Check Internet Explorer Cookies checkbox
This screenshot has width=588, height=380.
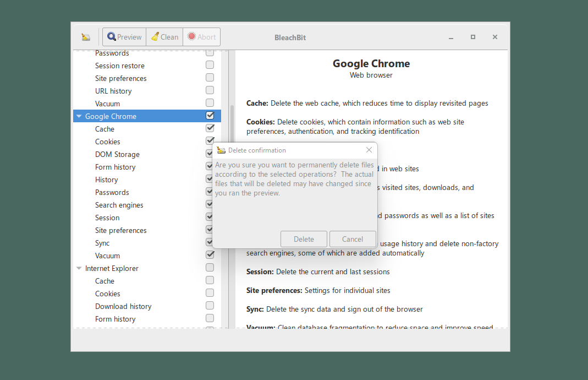point(210,292)
